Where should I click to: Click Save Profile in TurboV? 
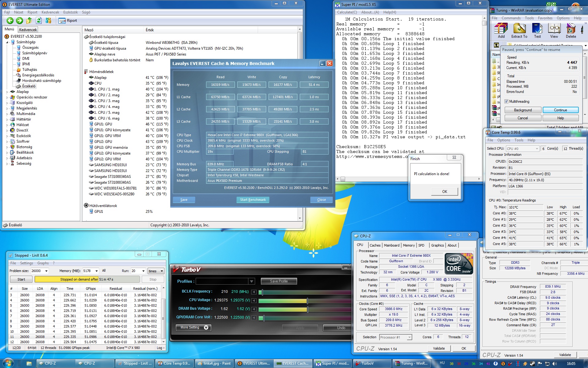pyautogui.click(x=279, y=281)
